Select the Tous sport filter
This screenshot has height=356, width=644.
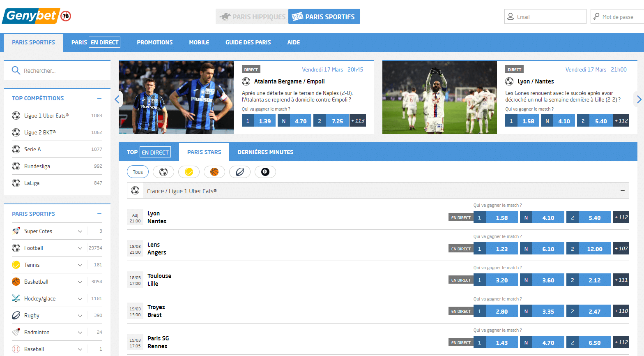pyautogui.click(x=138, y=172)
